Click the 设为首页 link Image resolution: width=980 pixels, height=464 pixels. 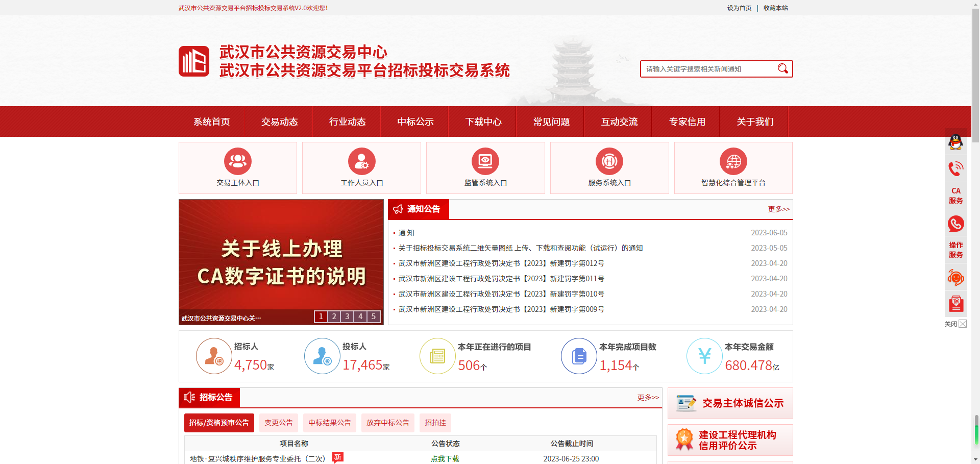pos(739,8)
